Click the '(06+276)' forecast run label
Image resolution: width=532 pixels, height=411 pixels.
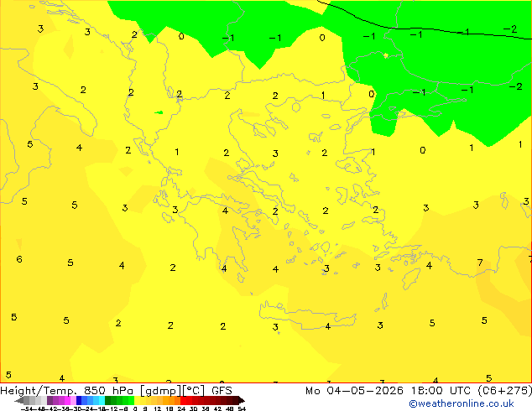click(x=505, y=391)
